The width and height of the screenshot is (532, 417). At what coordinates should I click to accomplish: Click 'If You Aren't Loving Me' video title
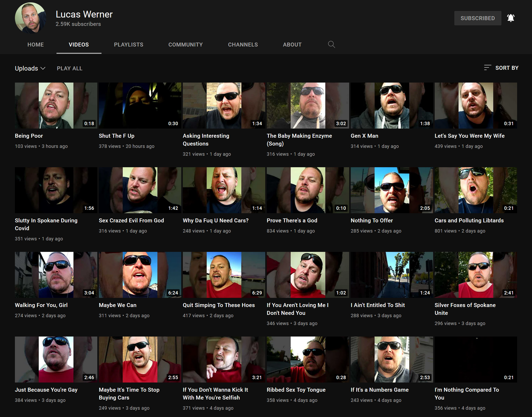tap(298, 309)
